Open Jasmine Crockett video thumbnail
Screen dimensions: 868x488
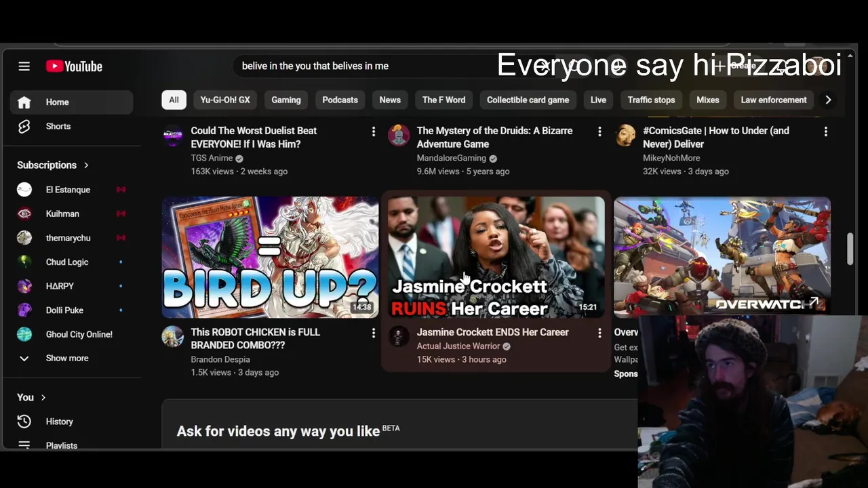point(496,258)
